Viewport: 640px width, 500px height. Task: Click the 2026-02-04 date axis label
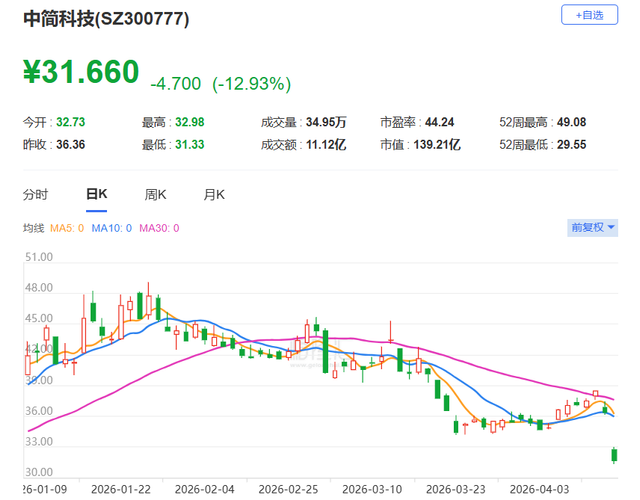pos(204,489)
